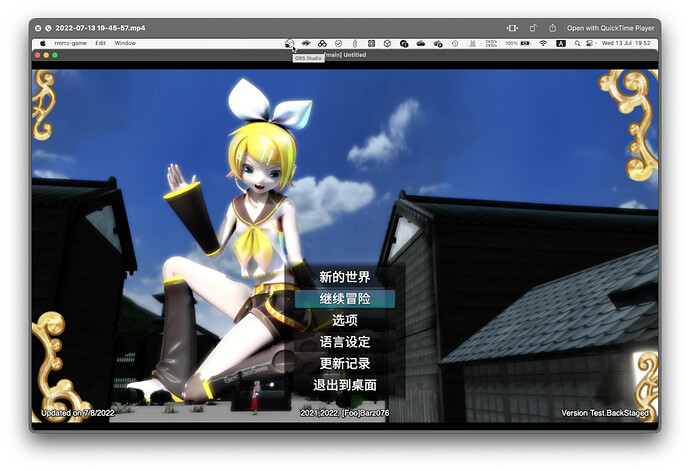Click the Quick Look trim video icon

(x=512, y=28)
